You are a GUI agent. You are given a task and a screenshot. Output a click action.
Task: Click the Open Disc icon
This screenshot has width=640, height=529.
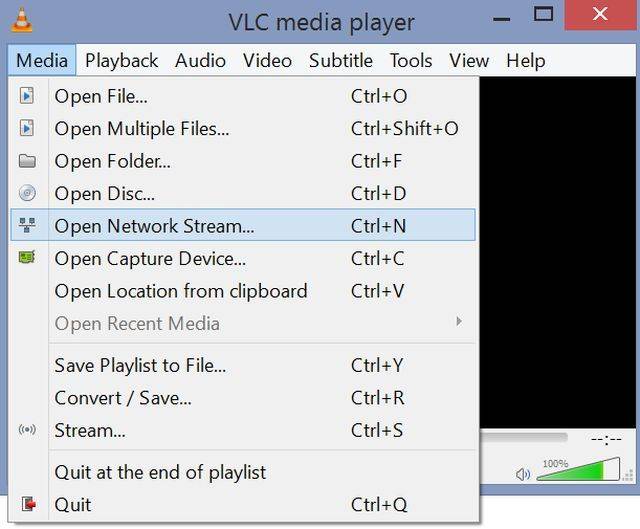[x=27, y=193]
